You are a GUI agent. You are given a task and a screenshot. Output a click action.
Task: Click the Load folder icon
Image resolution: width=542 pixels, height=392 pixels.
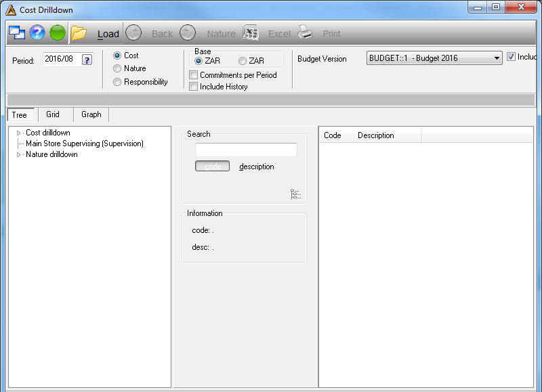click(x=79, y=33)
